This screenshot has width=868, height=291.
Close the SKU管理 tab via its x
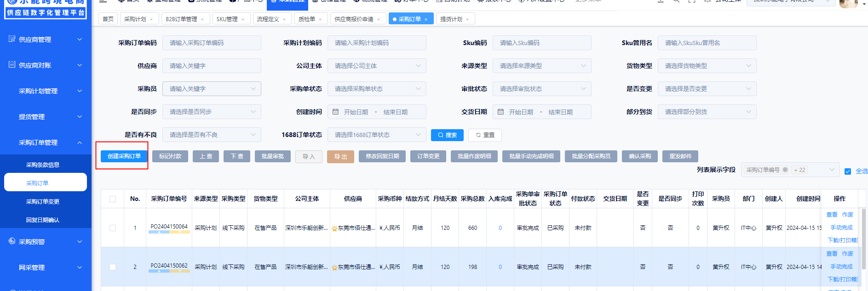243,19
